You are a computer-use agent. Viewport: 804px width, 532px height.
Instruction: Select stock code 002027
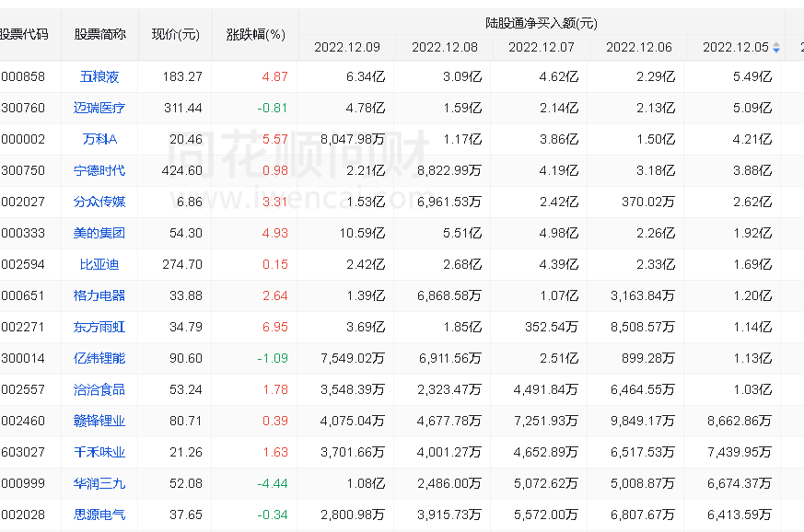pyautogui.click(x=22, y=202)
